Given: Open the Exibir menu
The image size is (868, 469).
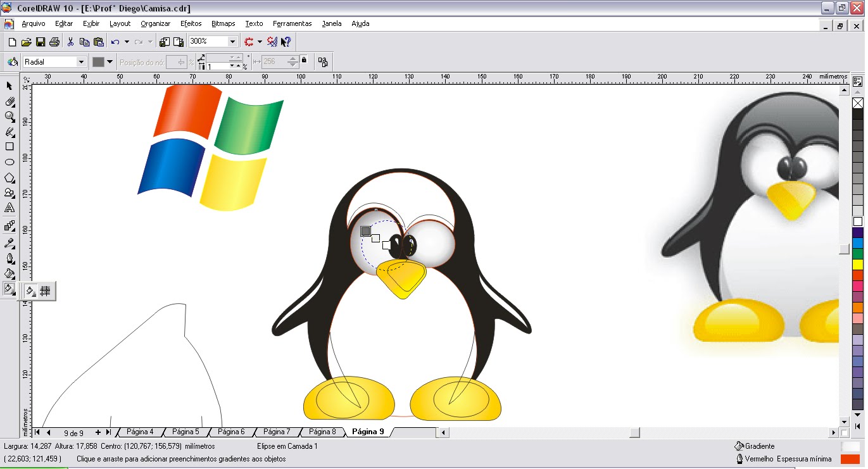Looking at the screenshot, I should tap(91, 23).
